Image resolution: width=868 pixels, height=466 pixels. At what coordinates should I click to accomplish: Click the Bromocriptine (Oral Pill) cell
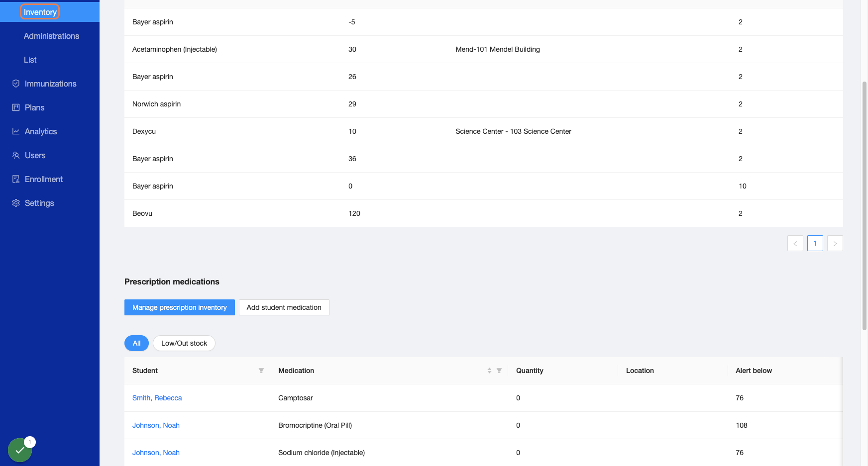[315, 425]
